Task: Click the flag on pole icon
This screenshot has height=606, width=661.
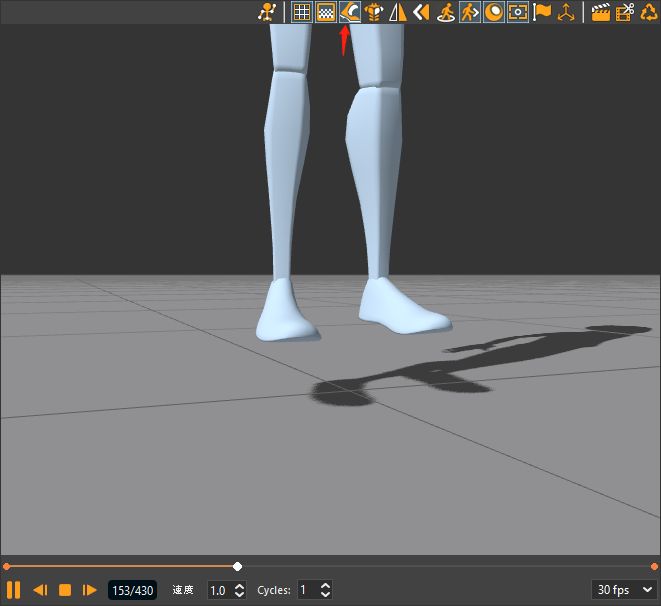Action: click(x=542, y=12)
